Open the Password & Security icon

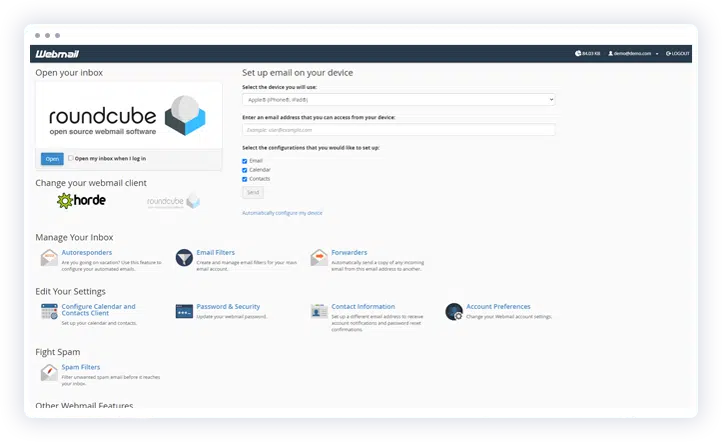click(184, 312)
